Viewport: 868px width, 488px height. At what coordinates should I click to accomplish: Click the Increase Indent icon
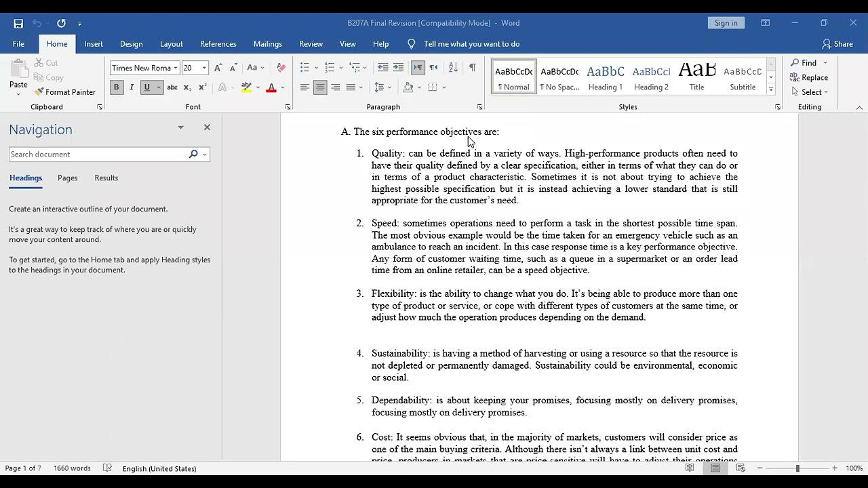[x=398, y=68]
